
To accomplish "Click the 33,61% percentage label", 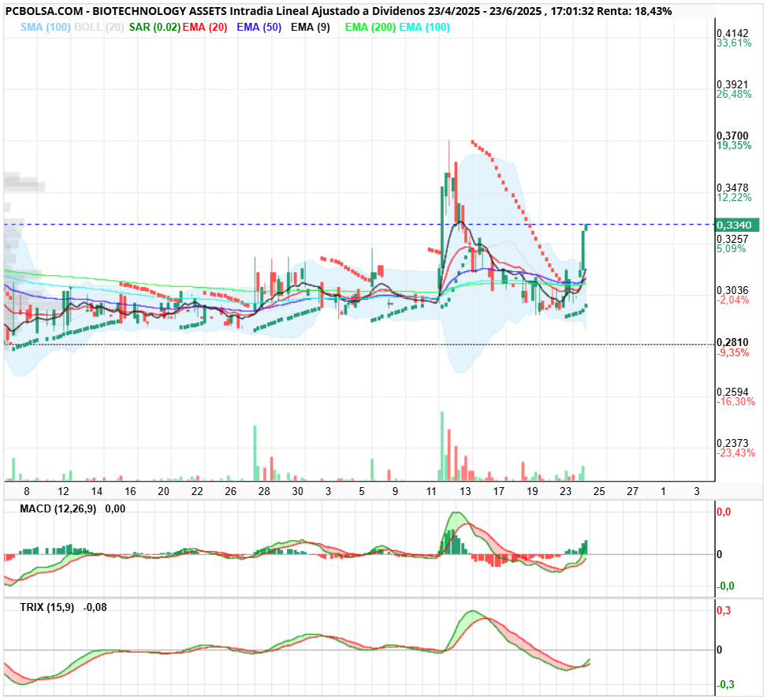I will click(x=734, y=43).
